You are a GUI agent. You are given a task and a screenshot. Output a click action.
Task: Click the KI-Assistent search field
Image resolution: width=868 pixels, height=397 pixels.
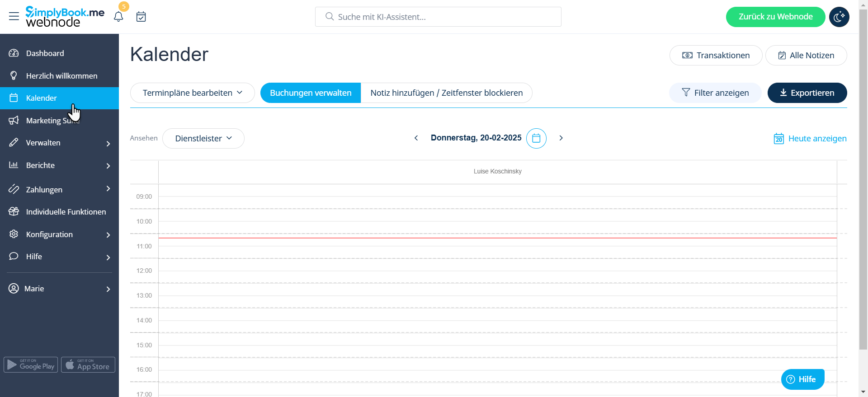coord(438,17)
